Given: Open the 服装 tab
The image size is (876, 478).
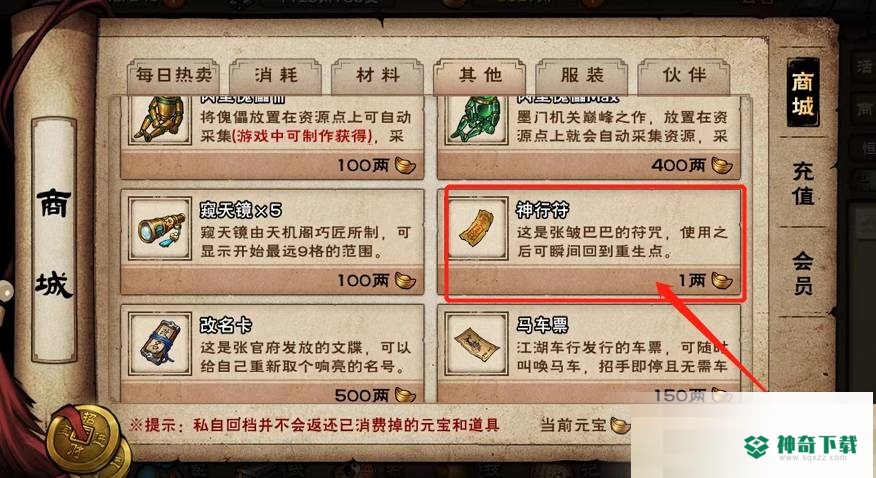Looking at the screenshot, I should [582, 75].
